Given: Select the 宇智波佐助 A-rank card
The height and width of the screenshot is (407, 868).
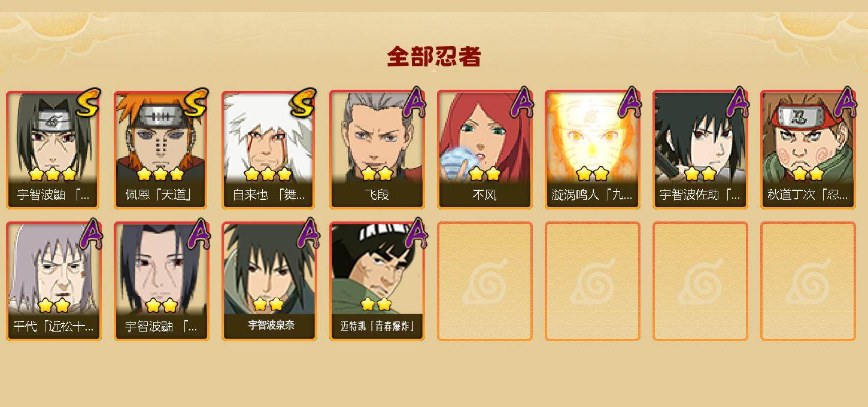Looking at the screenshot, I should click(x=700, y=150).
